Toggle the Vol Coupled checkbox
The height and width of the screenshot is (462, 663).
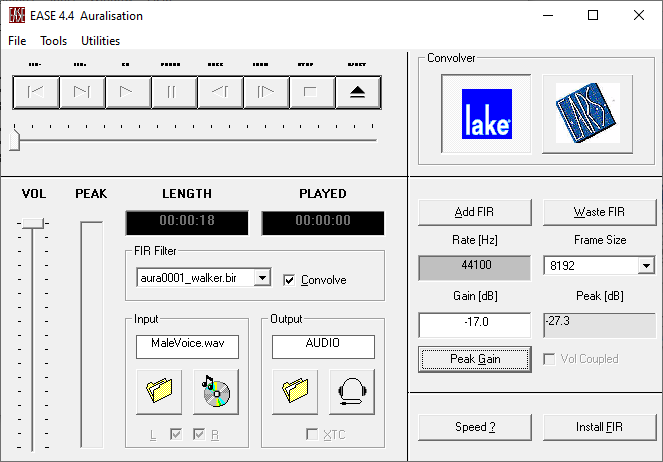point(549,359)
